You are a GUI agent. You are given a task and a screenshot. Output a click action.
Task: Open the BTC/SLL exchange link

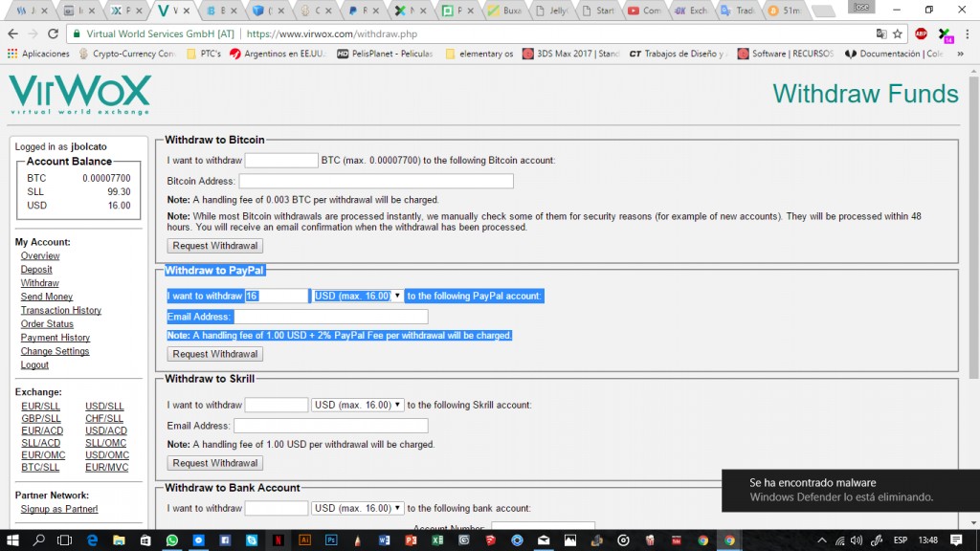(41, 468)
